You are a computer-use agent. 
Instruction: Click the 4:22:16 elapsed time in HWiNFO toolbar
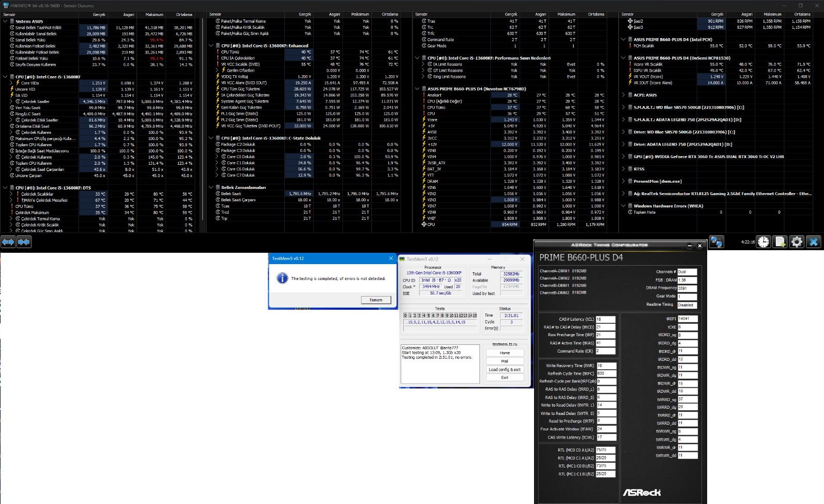click(748, 242)
